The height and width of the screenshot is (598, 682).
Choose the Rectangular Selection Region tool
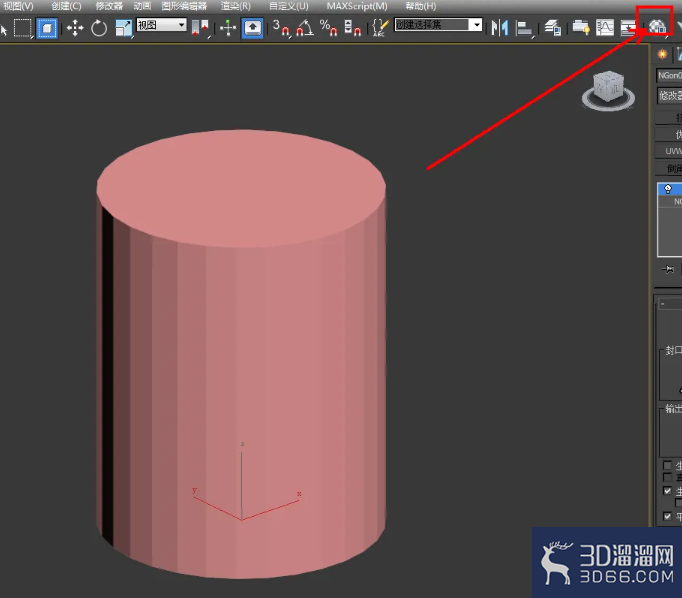tap(23, 28)
